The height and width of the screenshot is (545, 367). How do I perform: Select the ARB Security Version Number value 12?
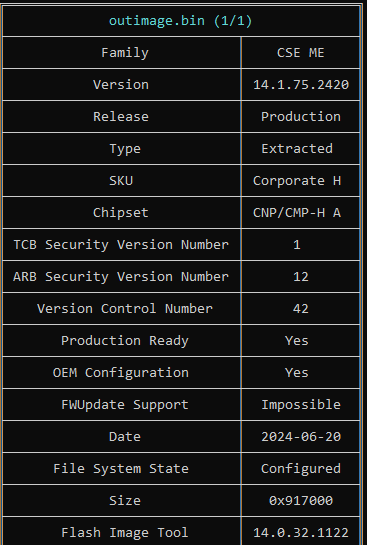tap(301, 277)
